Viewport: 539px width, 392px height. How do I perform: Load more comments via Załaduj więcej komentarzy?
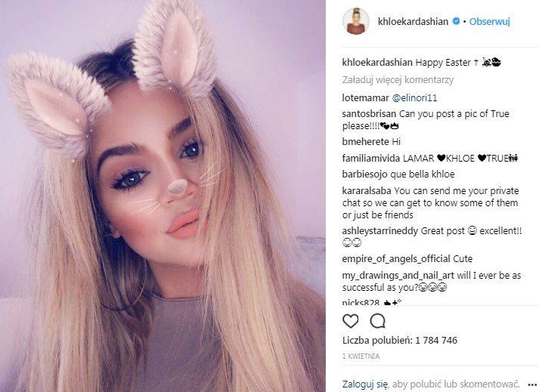[x=398, y=80]
